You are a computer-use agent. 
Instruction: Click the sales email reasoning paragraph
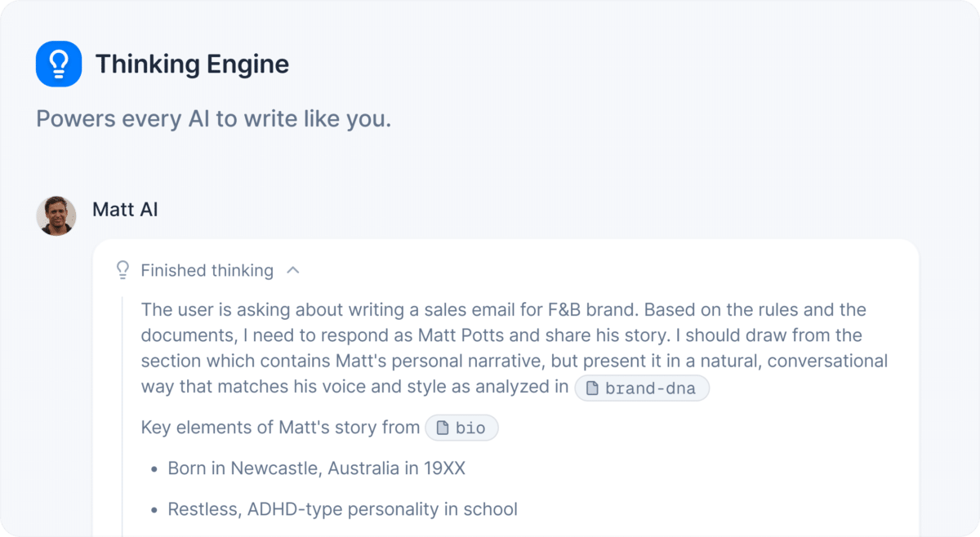514,348
